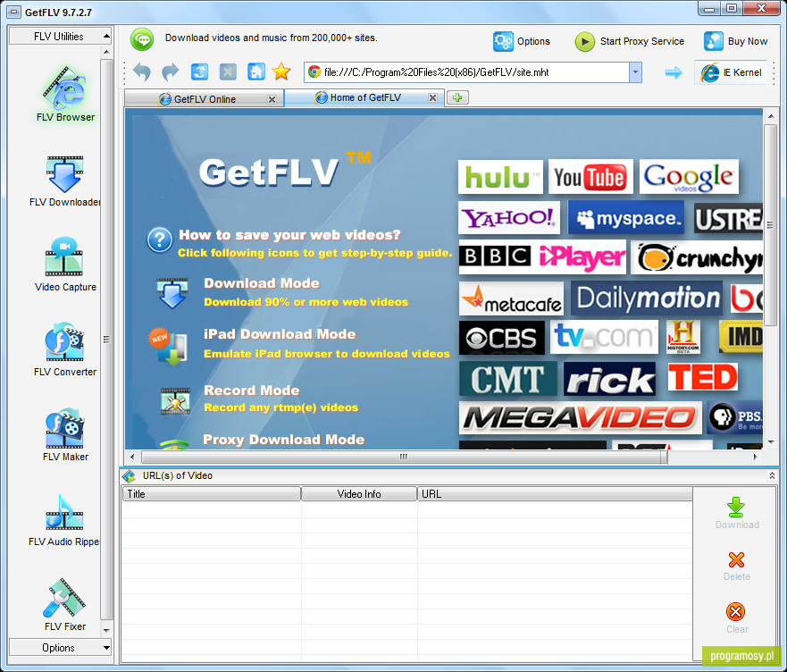Close the GetFLV Online tab
Screen dimensions: 787x672
tap(272, 99)
